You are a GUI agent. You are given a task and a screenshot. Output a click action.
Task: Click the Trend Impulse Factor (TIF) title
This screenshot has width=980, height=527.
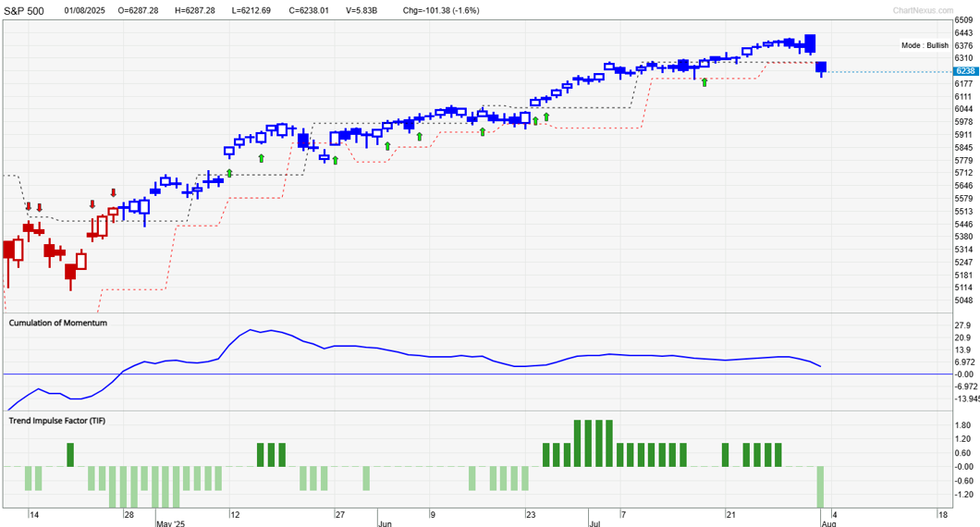tap(57, 421)
